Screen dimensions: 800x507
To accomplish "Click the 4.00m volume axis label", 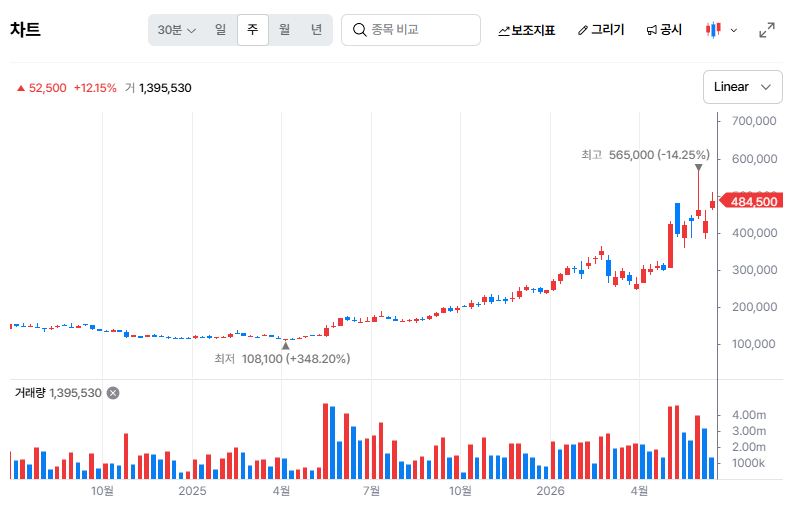I will tap(749, 415).
